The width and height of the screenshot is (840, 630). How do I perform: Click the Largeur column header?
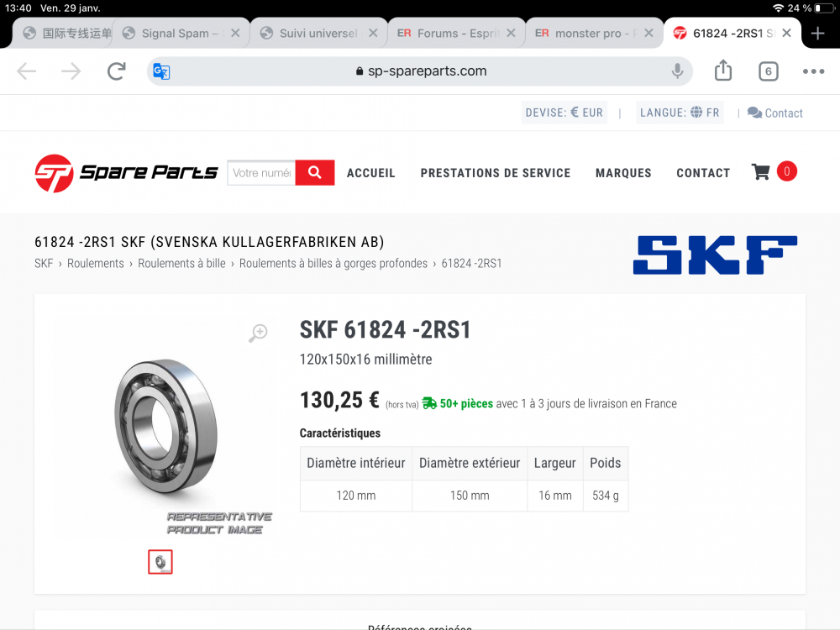click(555, 463)
